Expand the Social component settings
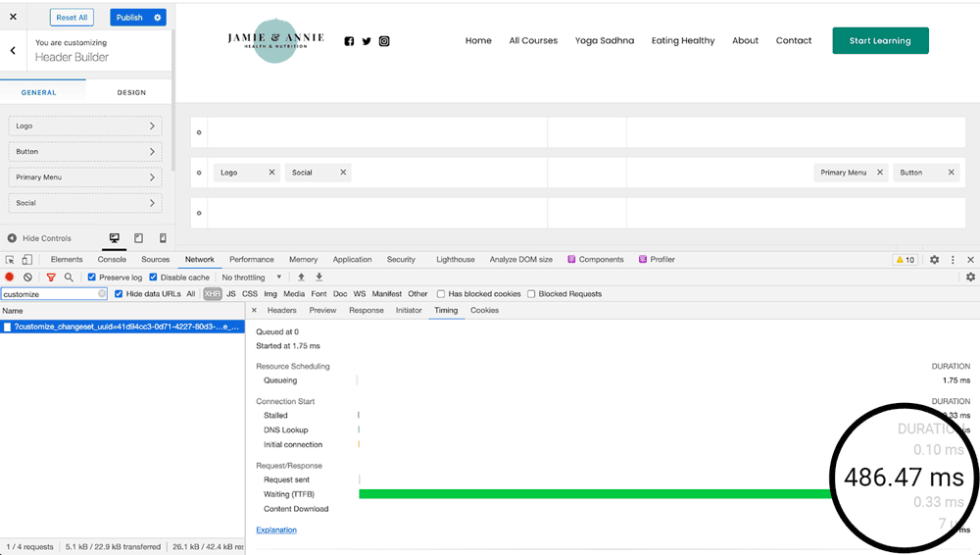980x555 pixels. [x=85, y=203]
